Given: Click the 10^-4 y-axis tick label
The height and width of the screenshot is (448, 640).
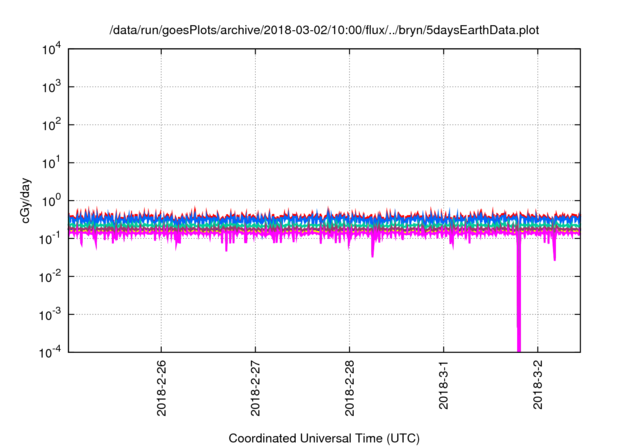Looking at the screenshot, I should click(x=50, y=352).
